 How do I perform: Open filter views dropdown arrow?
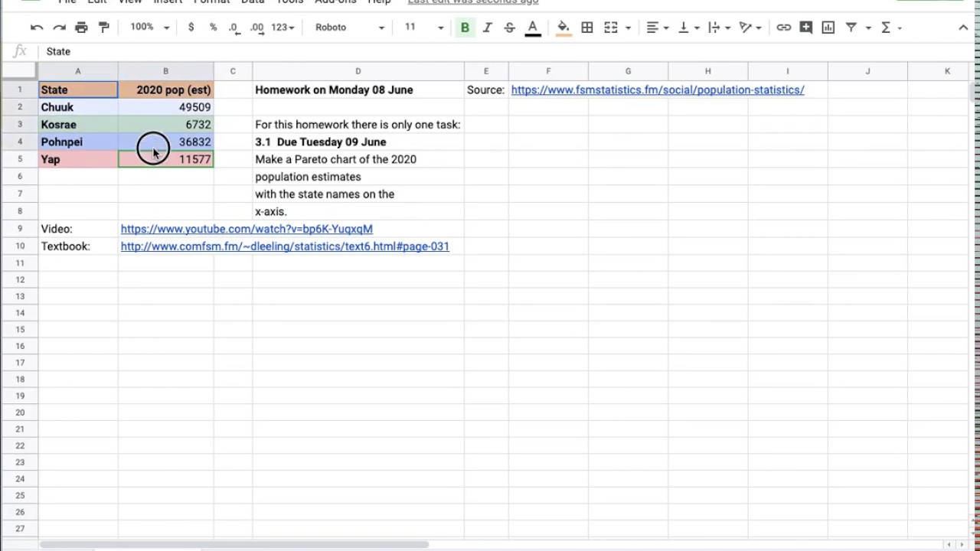pyautogui.click(x=868, y=28)
